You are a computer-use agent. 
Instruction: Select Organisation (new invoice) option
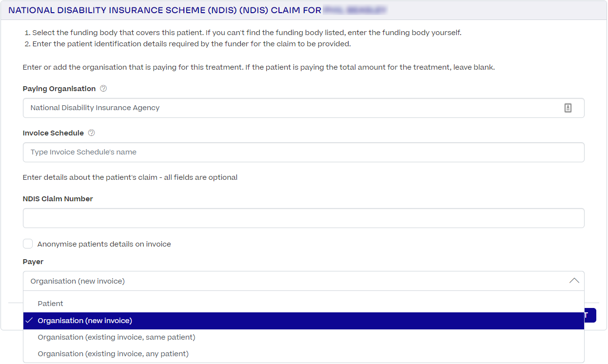pos(303,321)
